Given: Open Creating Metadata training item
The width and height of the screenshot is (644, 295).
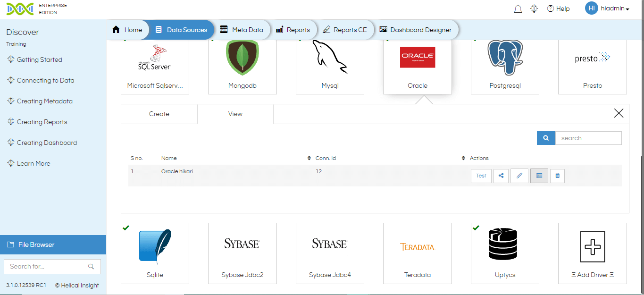Looking at the screenshot, I should pos(44,101).
